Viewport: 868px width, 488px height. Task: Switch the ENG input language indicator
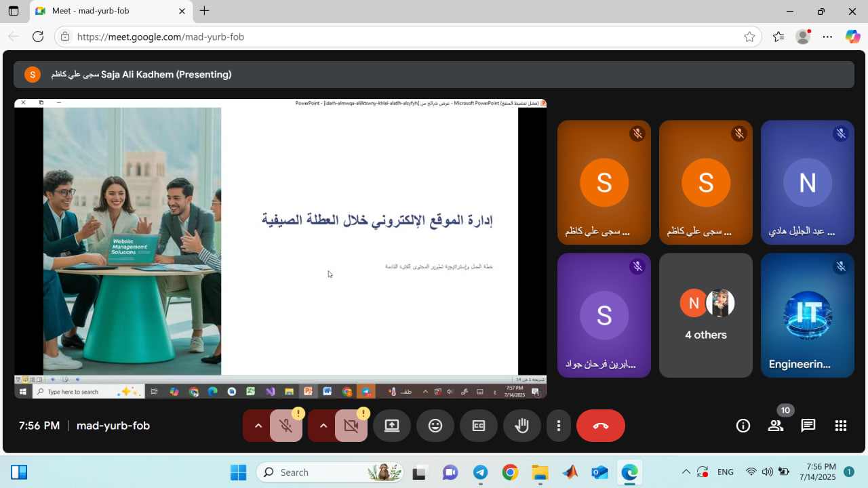pos(725,472)
